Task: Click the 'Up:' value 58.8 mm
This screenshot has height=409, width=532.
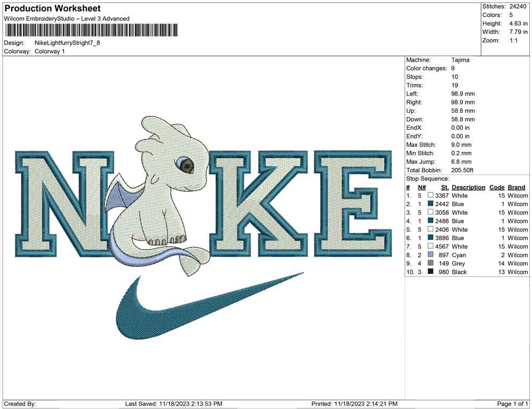Action: click(463, 111)
